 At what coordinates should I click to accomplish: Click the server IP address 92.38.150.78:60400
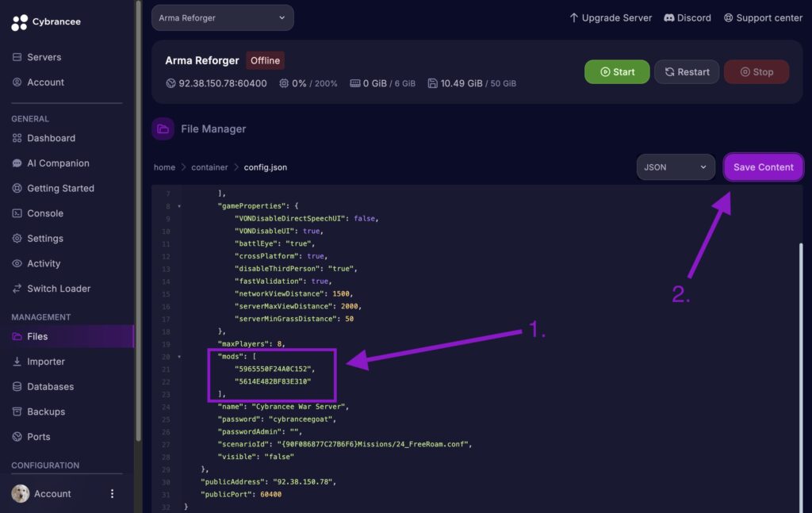point(223,83)
